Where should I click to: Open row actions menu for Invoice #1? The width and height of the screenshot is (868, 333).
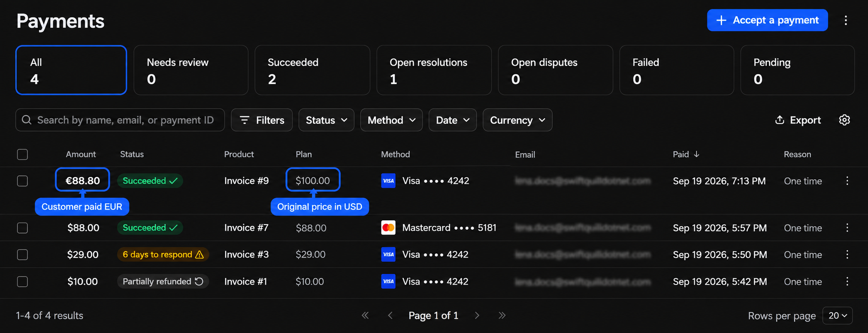pyautogui.click(x=847, y=282)
